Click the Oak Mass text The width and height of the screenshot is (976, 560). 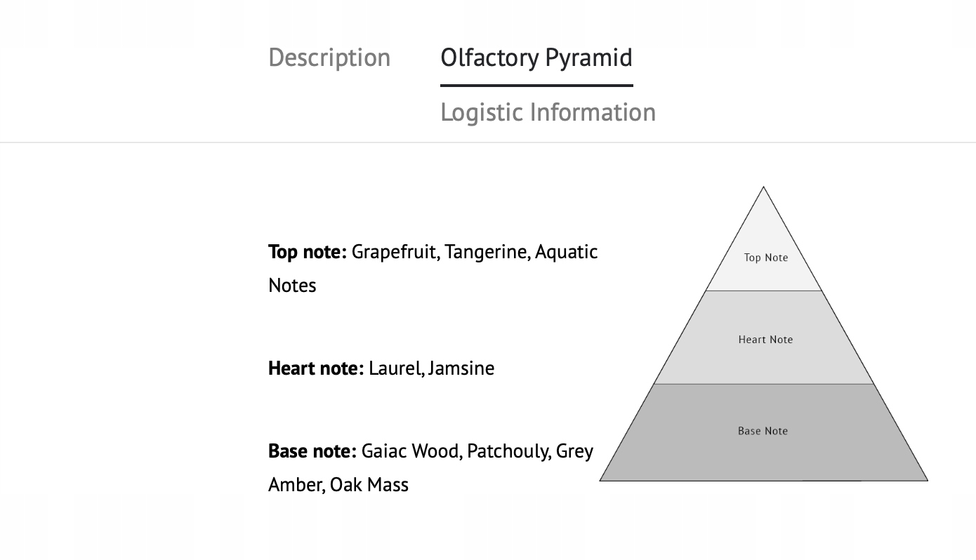point(369,485)
